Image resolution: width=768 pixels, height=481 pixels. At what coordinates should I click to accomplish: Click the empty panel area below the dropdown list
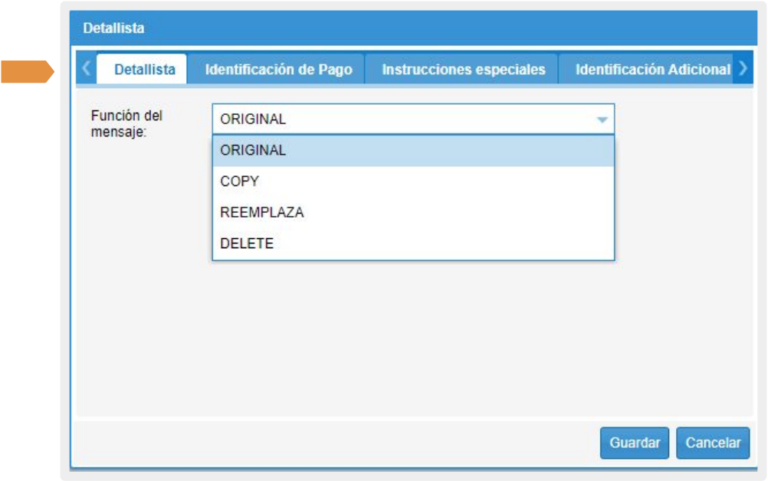coord(413,340)
